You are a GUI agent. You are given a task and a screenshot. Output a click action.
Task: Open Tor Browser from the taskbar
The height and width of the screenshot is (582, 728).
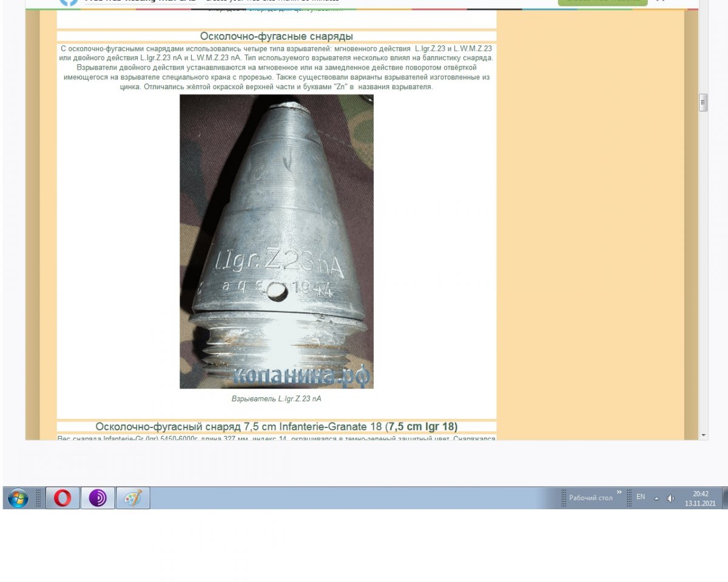(98, 498)
